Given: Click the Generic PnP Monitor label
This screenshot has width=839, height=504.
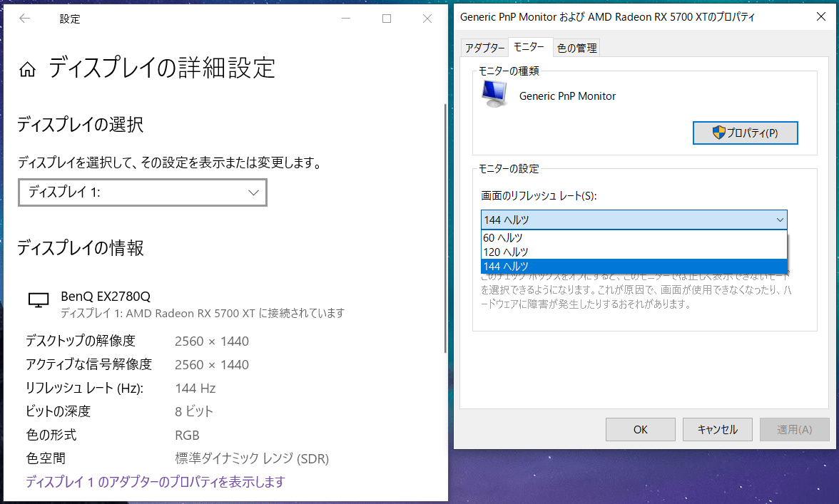Looking at the screenshot, I should (567, 96).
